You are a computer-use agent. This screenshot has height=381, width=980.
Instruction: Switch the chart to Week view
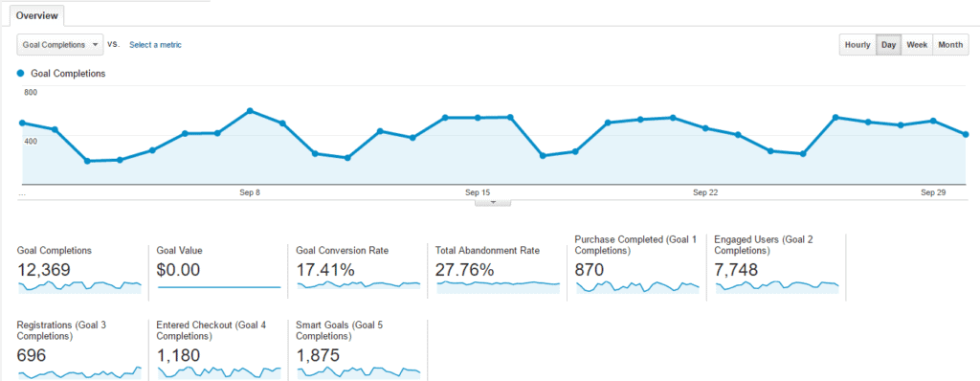click(x=917, y=45)
